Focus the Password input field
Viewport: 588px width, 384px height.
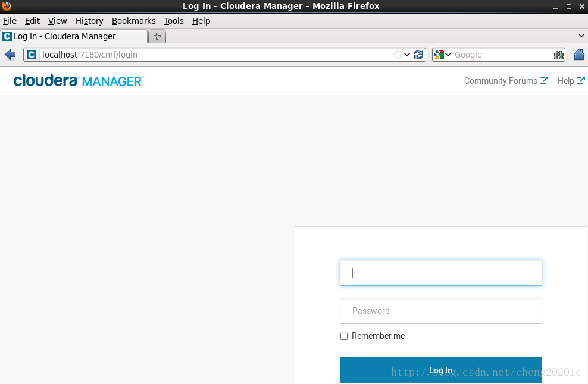point(440,311)
